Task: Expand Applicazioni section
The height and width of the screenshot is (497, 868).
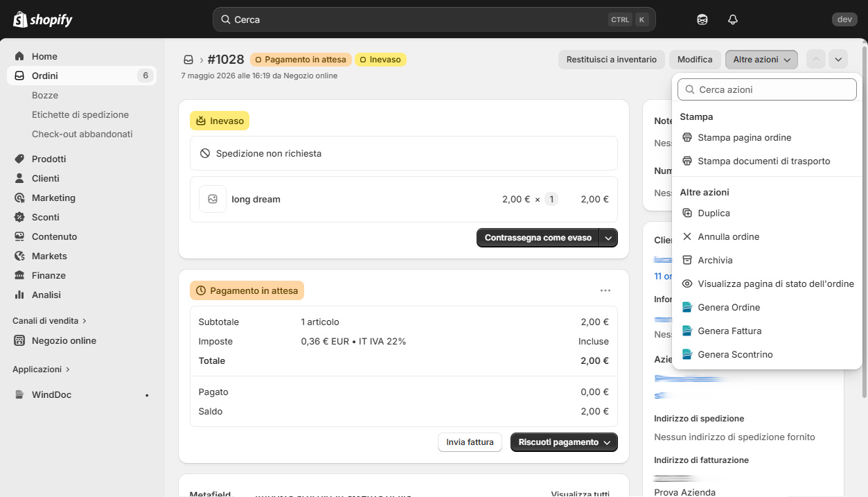Action: tap(42, 369)
